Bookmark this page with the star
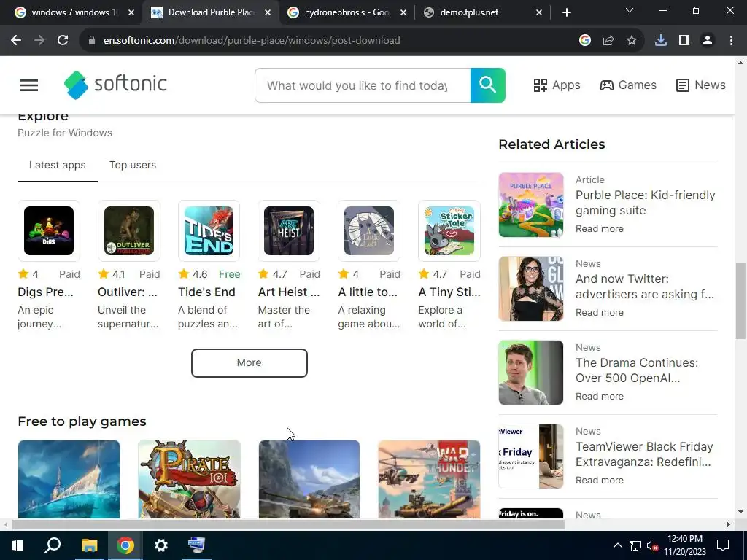This screenshot has height=560, width=747. [632, 41]
